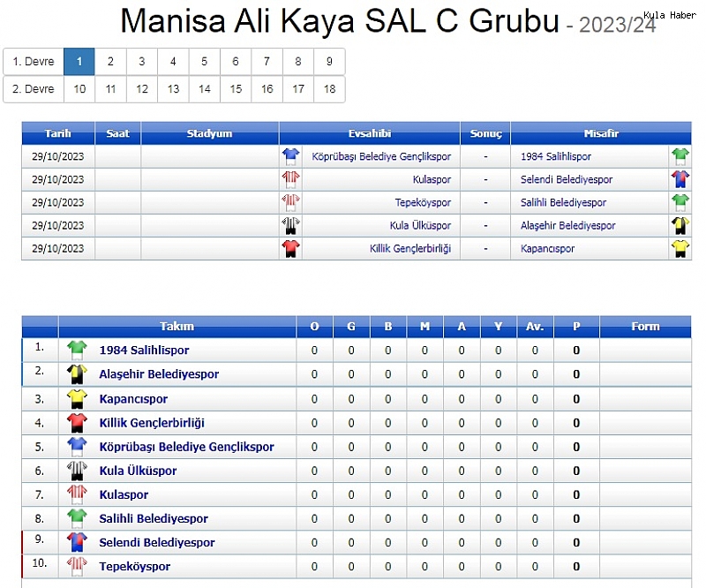The image size is (706, 588).
Task: Click the striped jersey icon in Tepeköyspor standings row
Action: click(77, 567)
